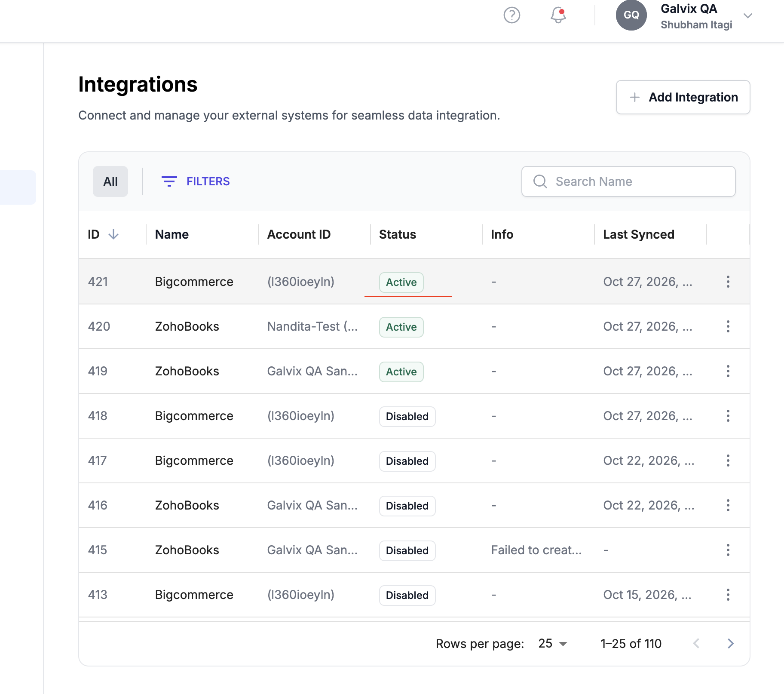The height and width of the screenshot is (694, 784).
Task: Go to next page arrow
Action: click(730, 643)
